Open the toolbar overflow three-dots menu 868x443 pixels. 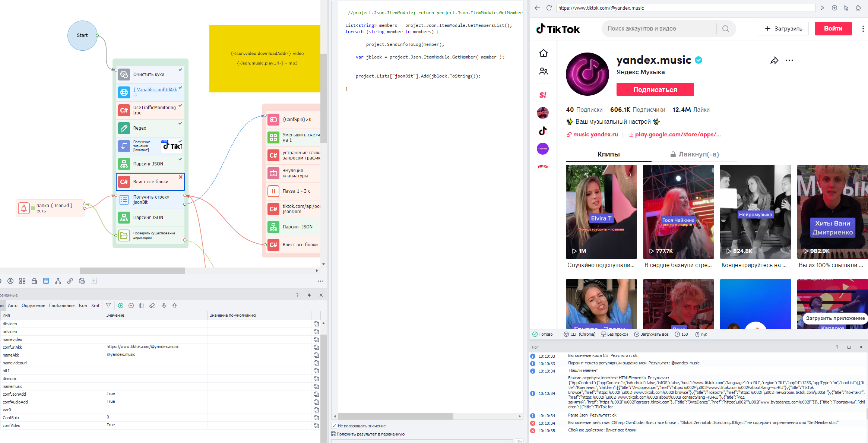pyautogui.click(x=320, y=281)
